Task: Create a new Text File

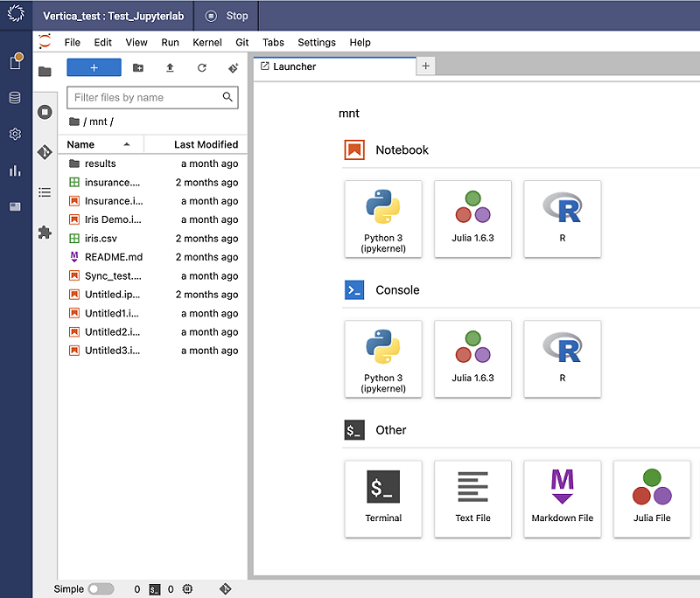Action: click(472, 499)
